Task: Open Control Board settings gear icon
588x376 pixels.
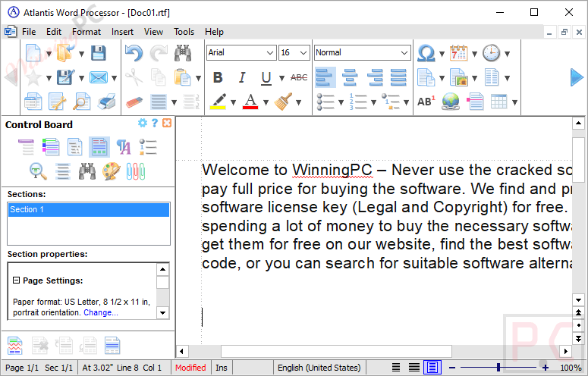Action: [x=143, y=123]
